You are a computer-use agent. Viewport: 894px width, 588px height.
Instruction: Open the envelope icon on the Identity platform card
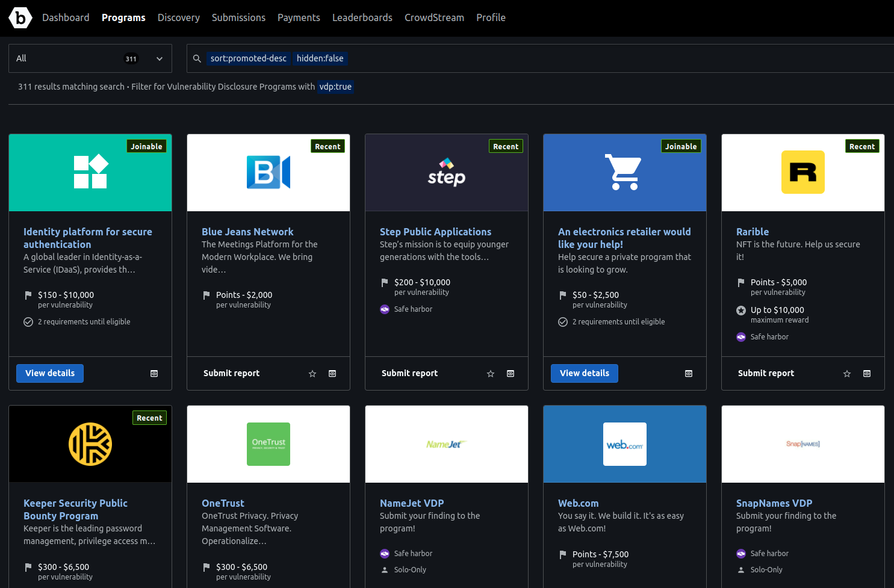point(154,373)
